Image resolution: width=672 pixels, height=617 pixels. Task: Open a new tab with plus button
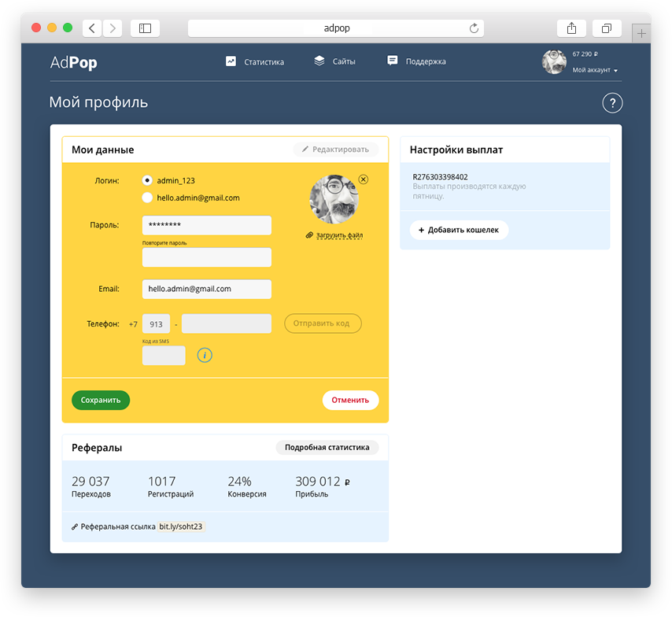[x=641, y=33]
